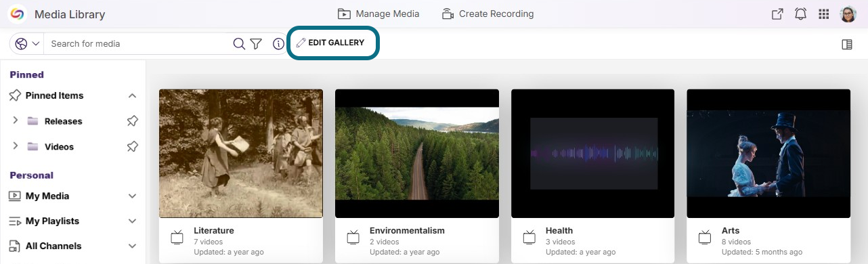Screen dimensions: 868x264
Task: Click the Pinned heading
Action: point(26,74)
